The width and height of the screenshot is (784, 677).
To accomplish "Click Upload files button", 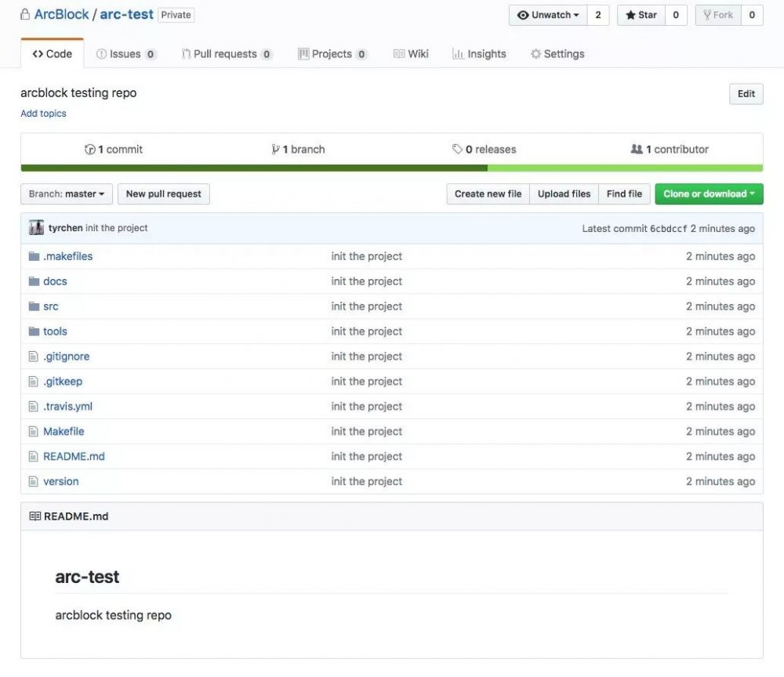I will coord(564,194).
